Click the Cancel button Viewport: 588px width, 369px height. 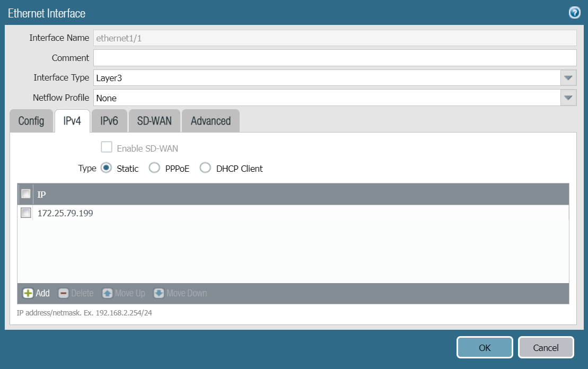[x=546, y=348]
